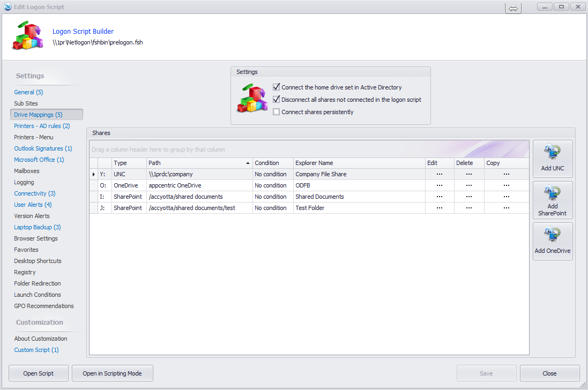
Task: Click delete ellipsis for ODFB row
Action: click(x=468, y=185)
